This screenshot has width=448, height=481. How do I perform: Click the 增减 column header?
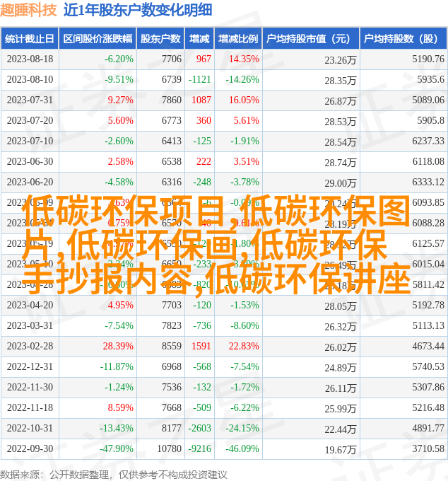tap(199, 39)
